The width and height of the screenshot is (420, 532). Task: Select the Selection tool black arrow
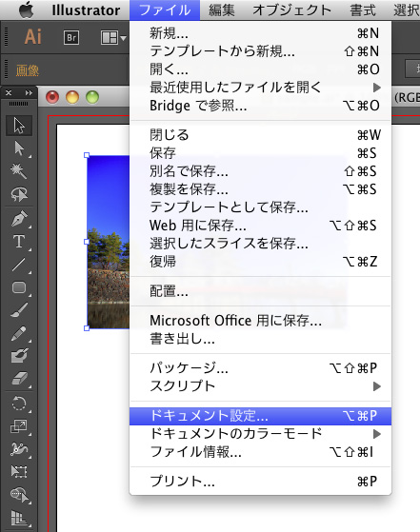point(19,126)
